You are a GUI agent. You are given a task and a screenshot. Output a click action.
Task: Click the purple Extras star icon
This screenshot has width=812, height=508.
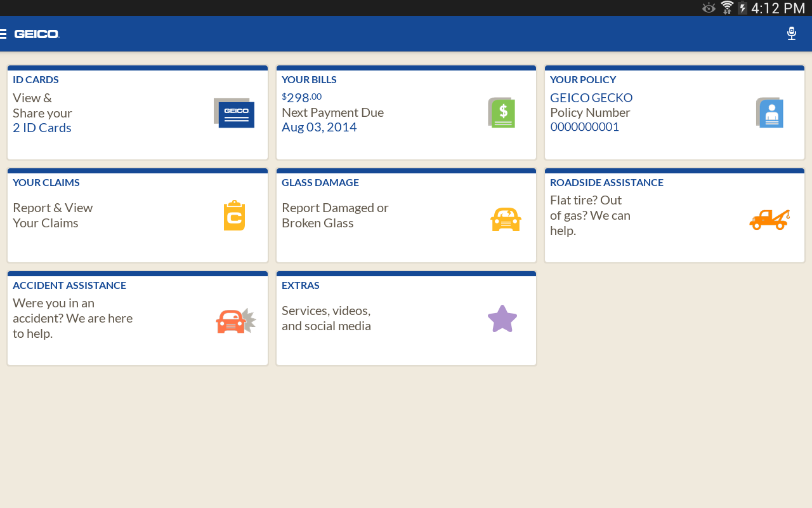502,319
